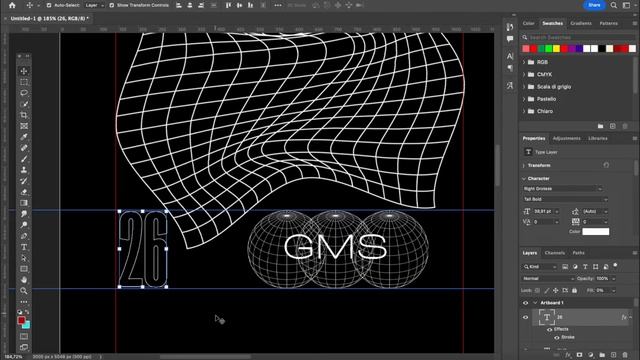The height and width of the screenshot is (360, 640).
Task: Open the more options three dots in options bar
Action: [278, 5]
